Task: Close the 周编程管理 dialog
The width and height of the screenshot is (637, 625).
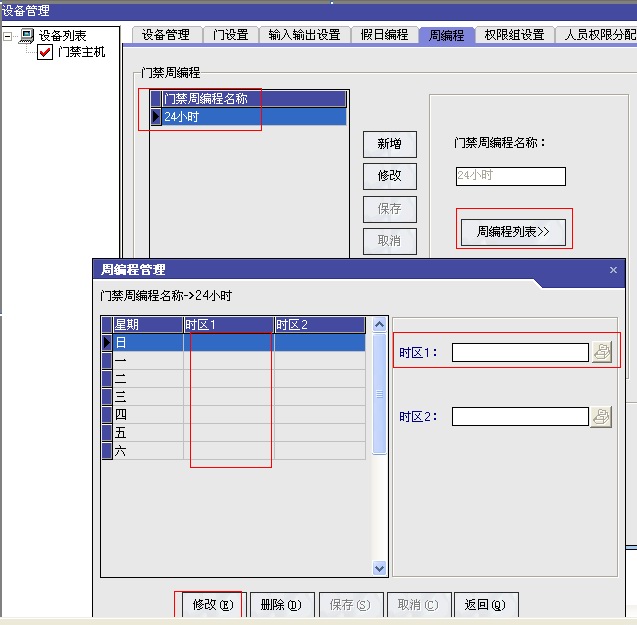Action: tap(613, 270)
